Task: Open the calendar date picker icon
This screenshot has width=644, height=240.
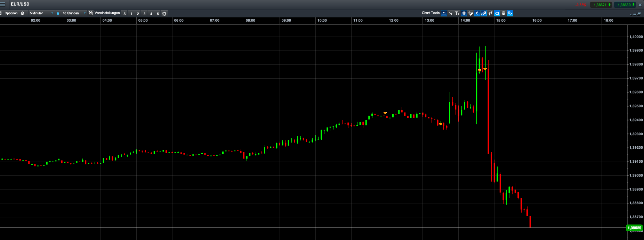Action: click(x=91, y=13)
